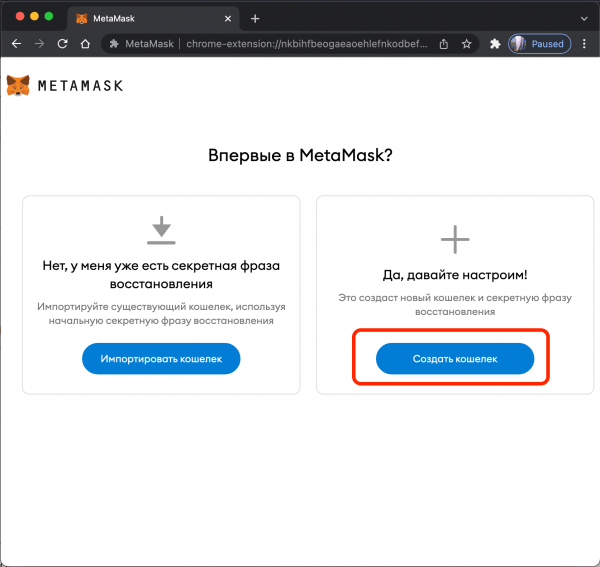Image resolution: width=600 pixels, height=567 pixels.
Task: Expand the tab search chevron
Action: coord(584,18)
